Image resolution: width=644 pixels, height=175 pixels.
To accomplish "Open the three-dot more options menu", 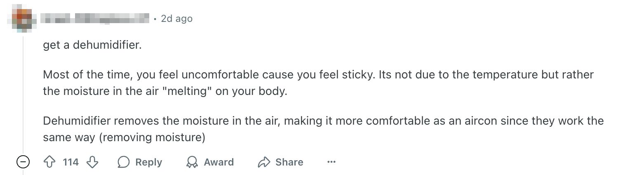I will point(331,162).
